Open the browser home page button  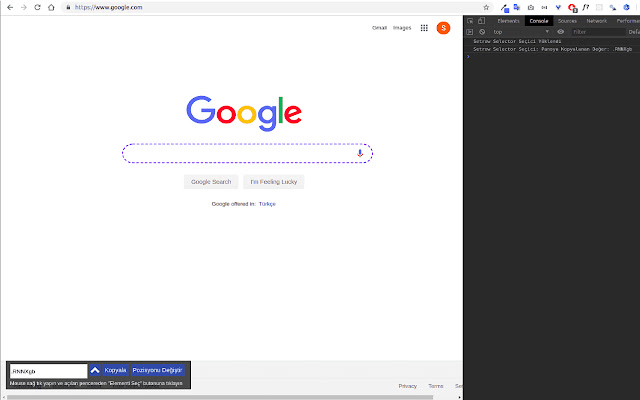(x=51, y=7)
